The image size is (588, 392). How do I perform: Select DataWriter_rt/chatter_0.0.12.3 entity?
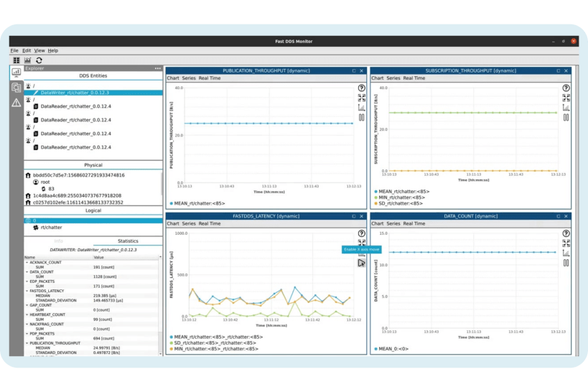point(93,93)
